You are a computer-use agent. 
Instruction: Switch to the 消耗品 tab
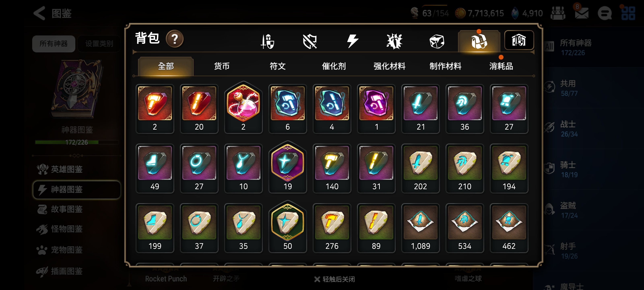click(501, 66)
